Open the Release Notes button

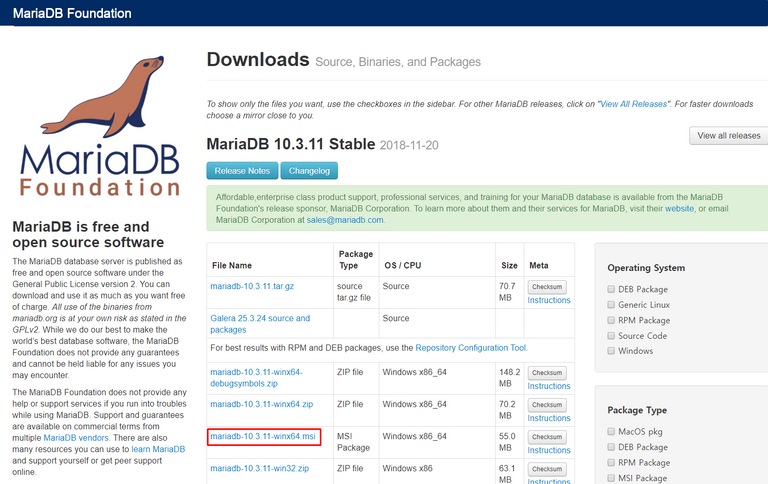point(242,170)
